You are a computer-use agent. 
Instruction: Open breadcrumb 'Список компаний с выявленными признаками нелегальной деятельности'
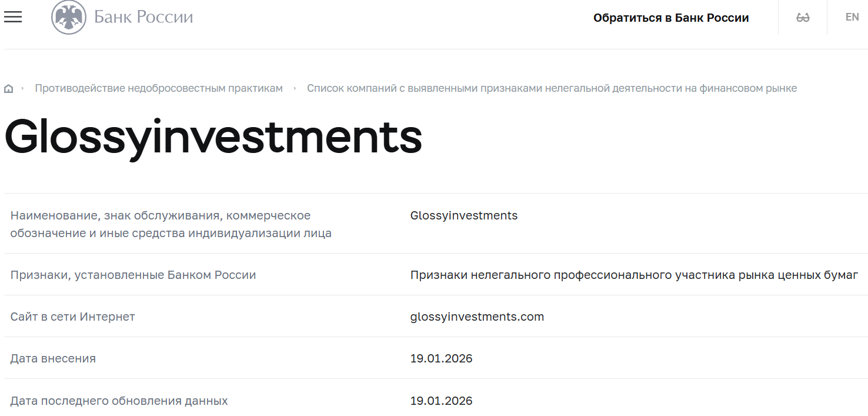tap(552, 88)
